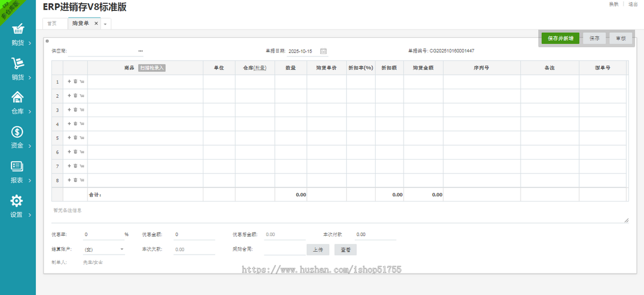
Task: Select the 购货单 tab
Action: coord(81,23)
